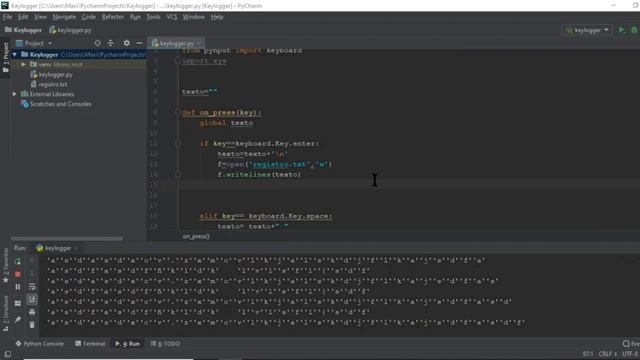Expand External Libraries node
Viewport: 640px width, 360px height.
pyautogui.click(x=15, y=94)
